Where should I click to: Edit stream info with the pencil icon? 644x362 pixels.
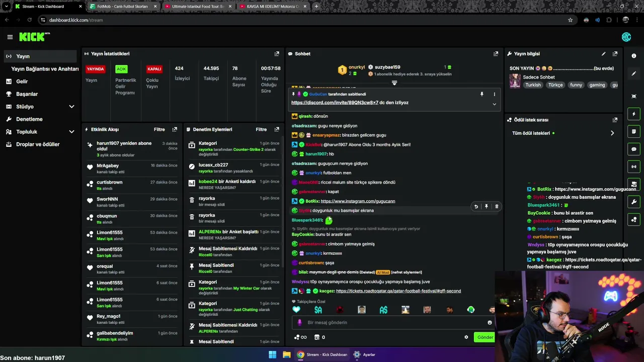(x=603, y=54)
